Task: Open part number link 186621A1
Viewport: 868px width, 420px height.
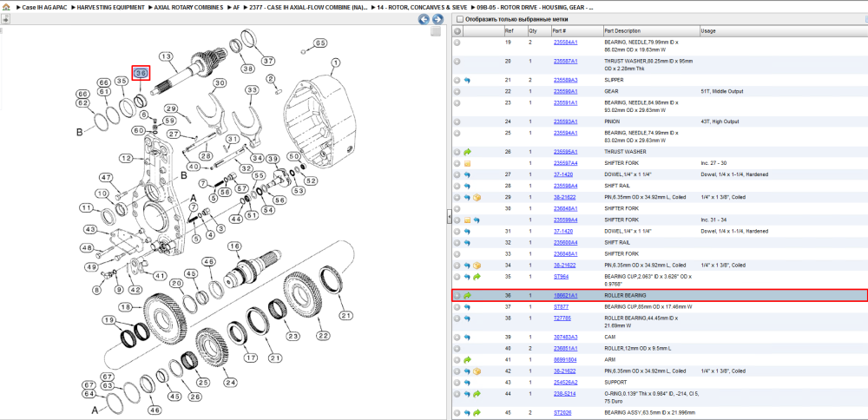Action: point(565,296)
